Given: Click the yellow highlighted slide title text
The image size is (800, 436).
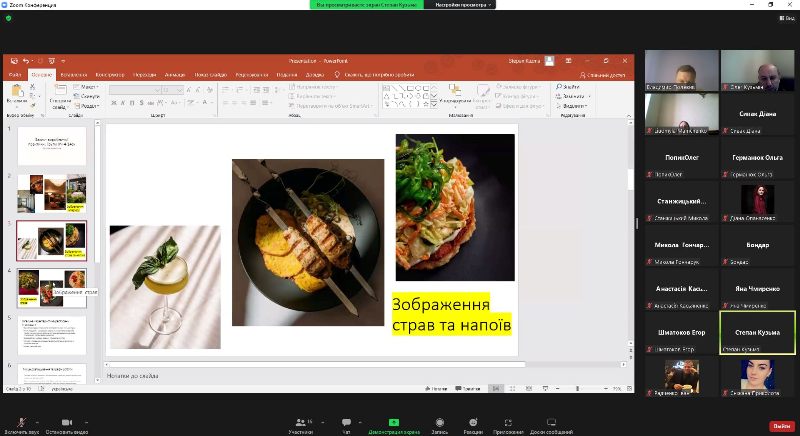Looking at the screenshot, I should tap(452, 314).
